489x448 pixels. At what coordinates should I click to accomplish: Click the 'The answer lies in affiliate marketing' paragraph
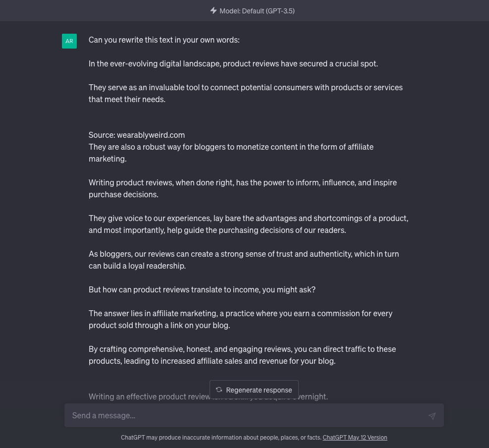click(240, 319)
